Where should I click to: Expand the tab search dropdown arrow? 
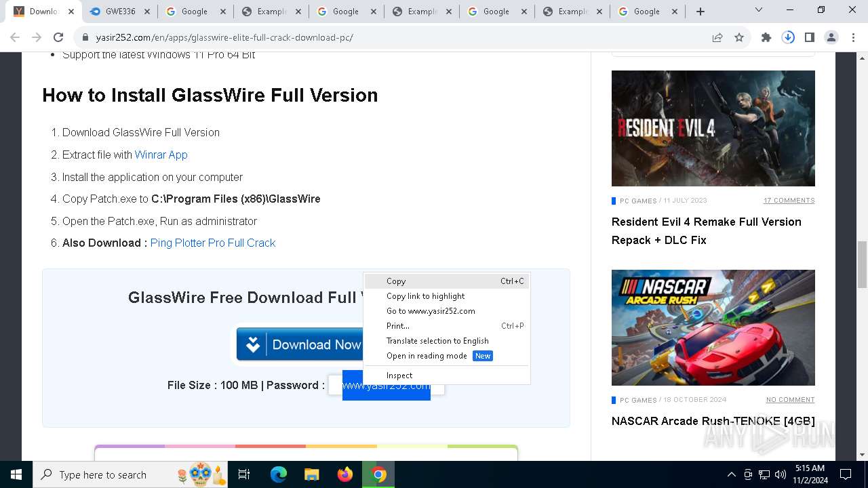759,10
